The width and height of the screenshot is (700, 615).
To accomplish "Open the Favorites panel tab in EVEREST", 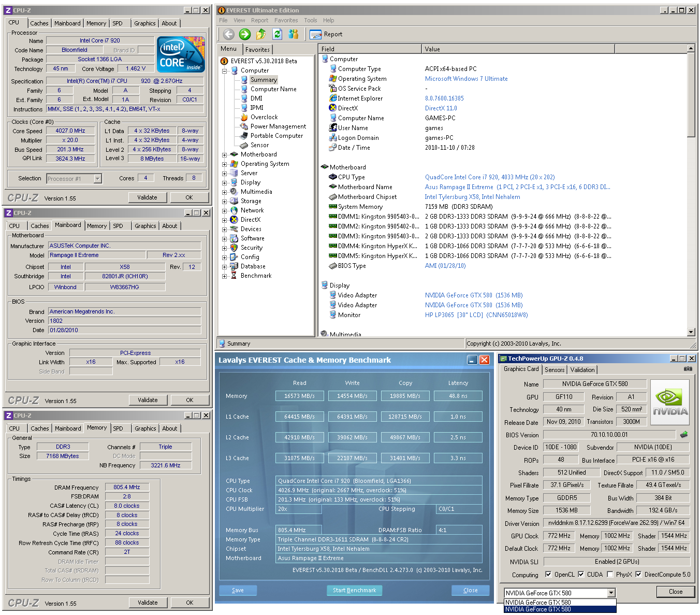I will click(x=257, y=50).
